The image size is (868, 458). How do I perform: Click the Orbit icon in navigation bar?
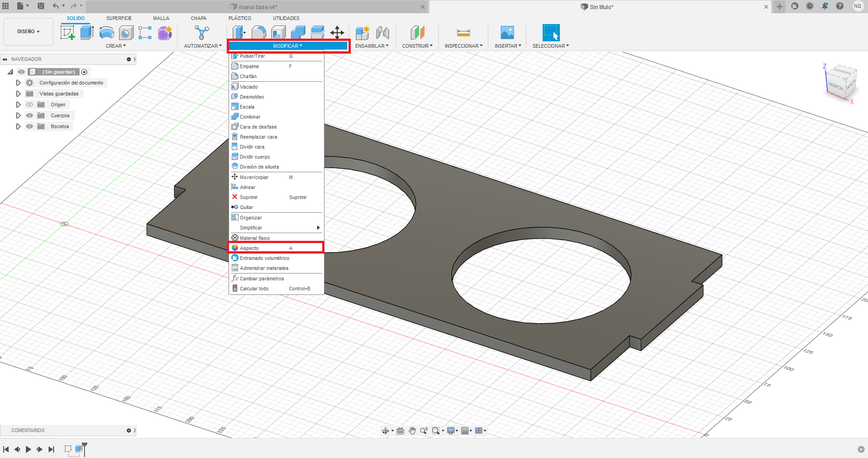(385, 431)
